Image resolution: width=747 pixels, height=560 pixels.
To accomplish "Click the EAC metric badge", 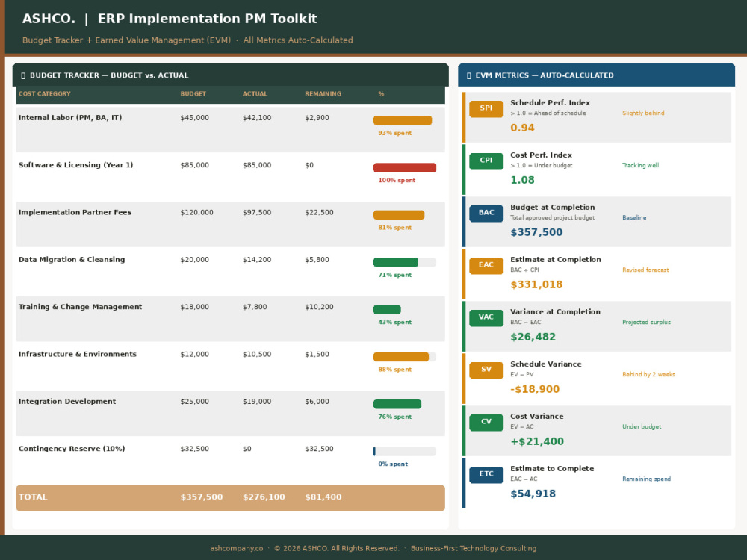I will [486, 266].
